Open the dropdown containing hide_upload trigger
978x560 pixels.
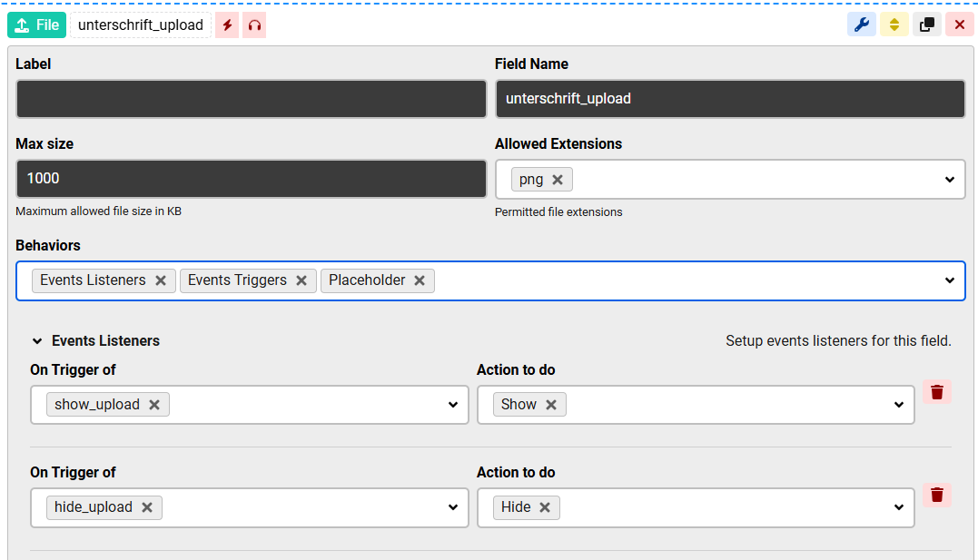[x=453, y=507]
